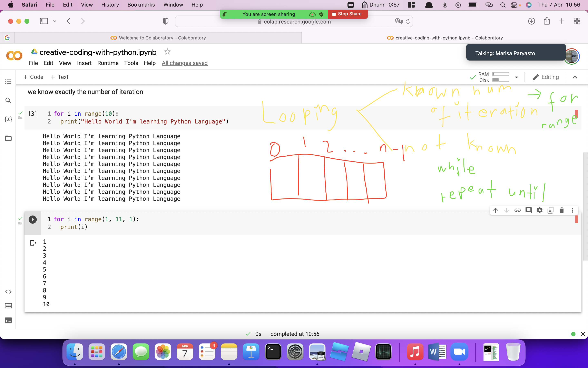Open the Safari Share button
The height and width of the screenshot is (368, 588).
[x=547, y=21]
